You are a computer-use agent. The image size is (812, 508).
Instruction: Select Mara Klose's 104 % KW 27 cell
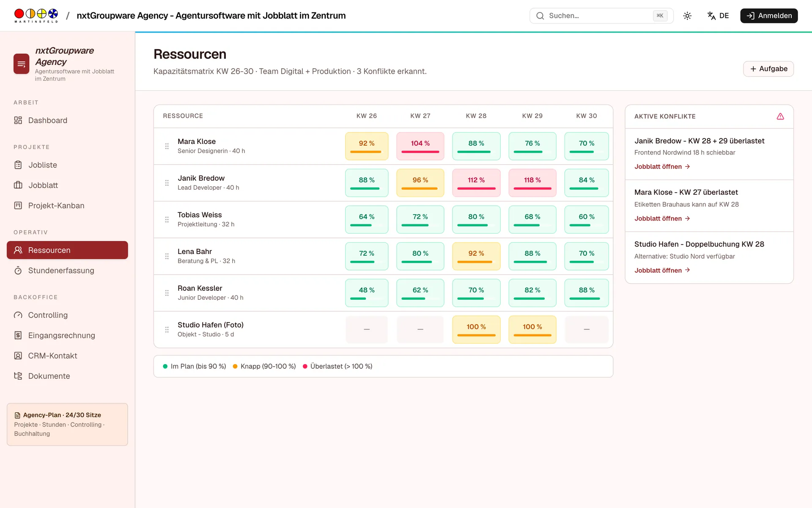tap(420, 146)
